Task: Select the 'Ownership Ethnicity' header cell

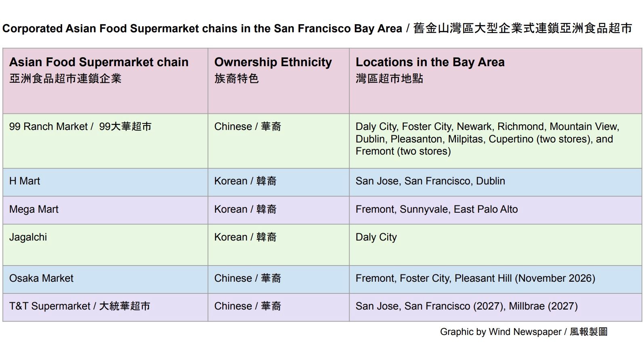Action: pos(279,81)
